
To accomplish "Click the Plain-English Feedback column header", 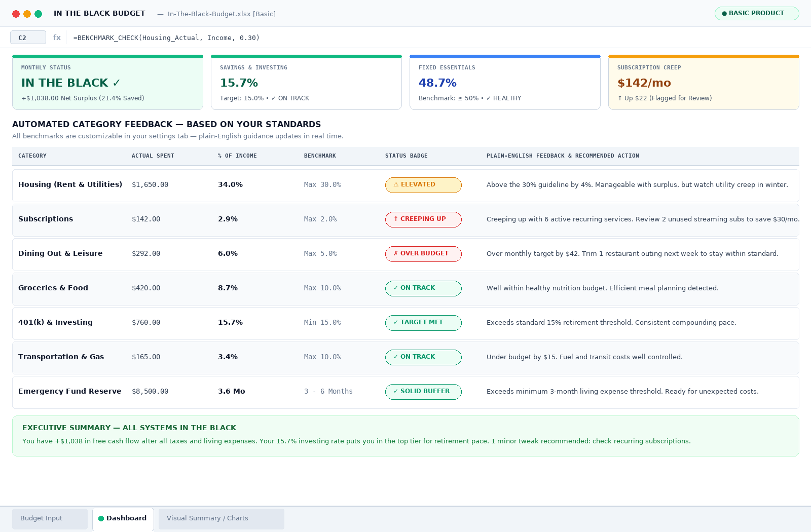I will pyautogui.click(x=563, y=156).
